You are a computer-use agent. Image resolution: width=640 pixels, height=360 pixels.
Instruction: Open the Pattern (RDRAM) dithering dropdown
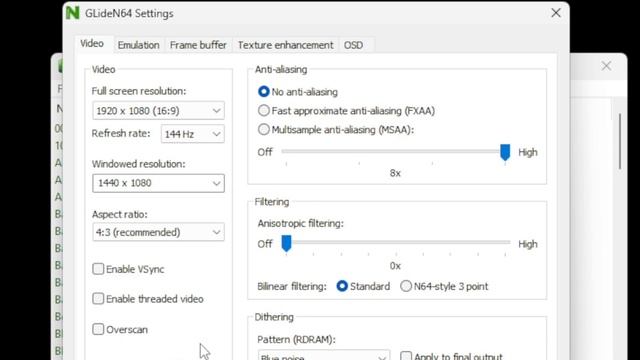click(x=324, y=356)
